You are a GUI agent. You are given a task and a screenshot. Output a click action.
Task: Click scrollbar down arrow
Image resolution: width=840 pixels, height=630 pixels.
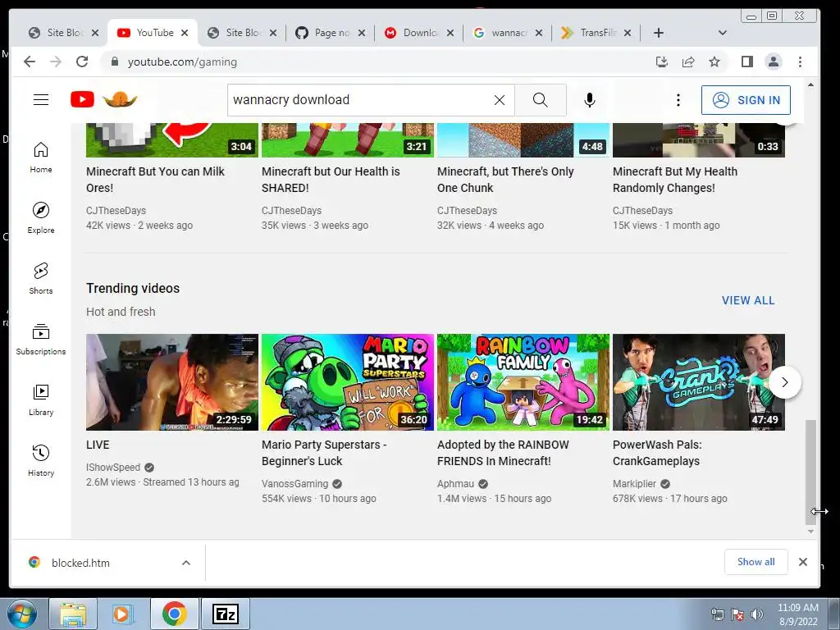[810, 532]
